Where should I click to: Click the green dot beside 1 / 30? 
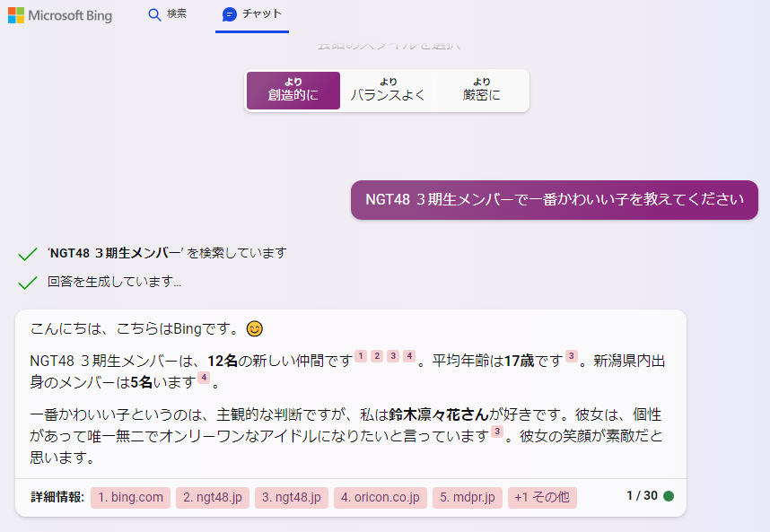669,496
